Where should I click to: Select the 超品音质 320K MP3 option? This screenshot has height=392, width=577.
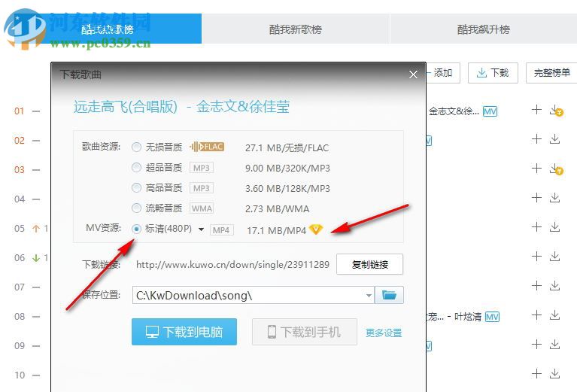(136, 168)
